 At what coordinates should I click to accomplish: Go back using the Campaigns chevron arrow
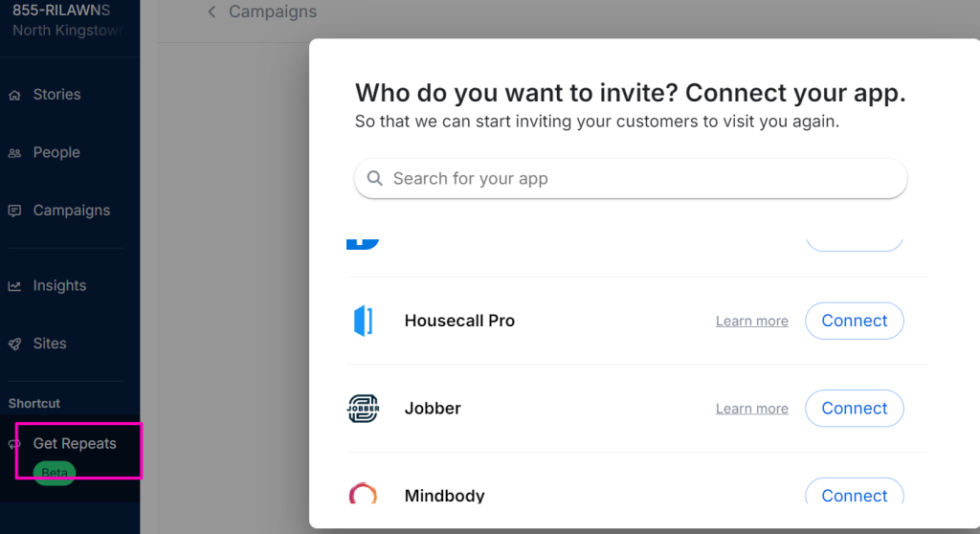[212, 12]
